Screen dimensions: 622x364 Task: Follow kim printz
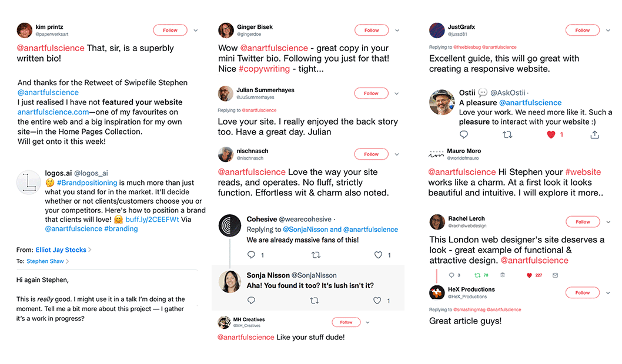coord(170,30)
